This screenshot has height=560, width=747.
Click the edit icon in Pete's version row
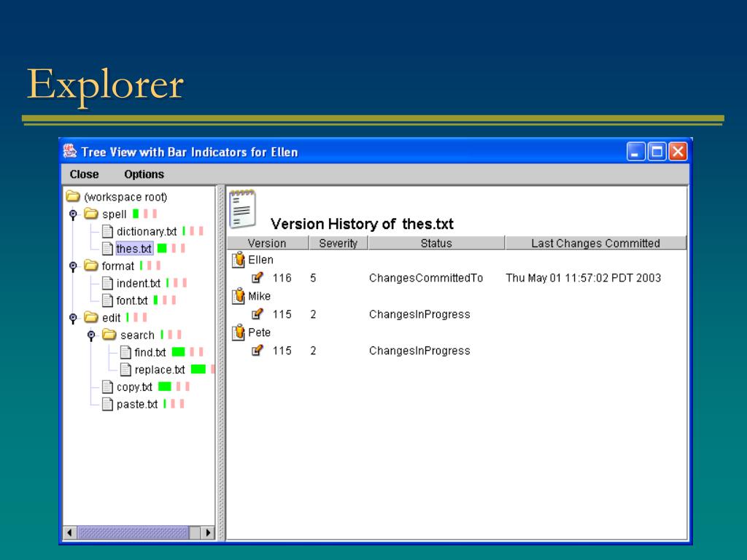point(258,351)
